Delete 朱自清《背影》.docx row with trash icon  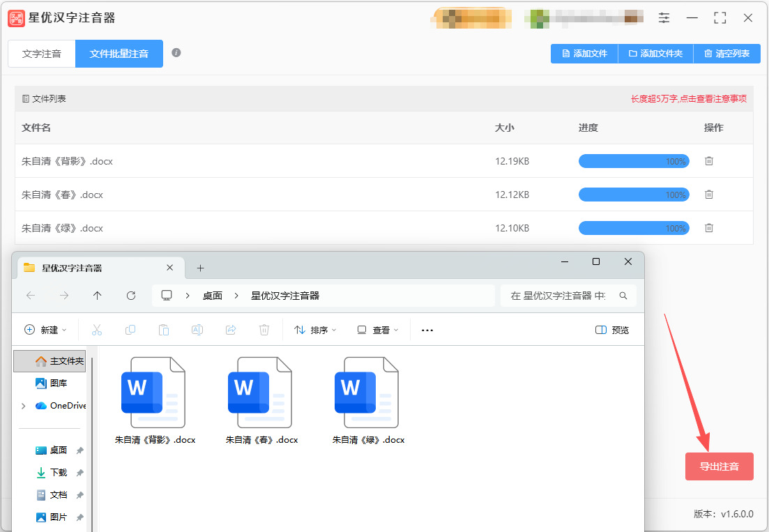(x=708, y=161)
